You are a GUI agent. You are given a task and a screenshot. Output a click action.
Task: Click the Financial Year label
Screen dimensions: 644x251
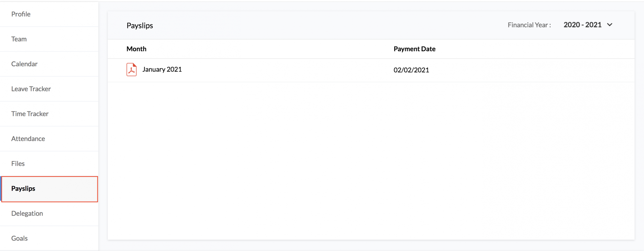click(529, 25)
